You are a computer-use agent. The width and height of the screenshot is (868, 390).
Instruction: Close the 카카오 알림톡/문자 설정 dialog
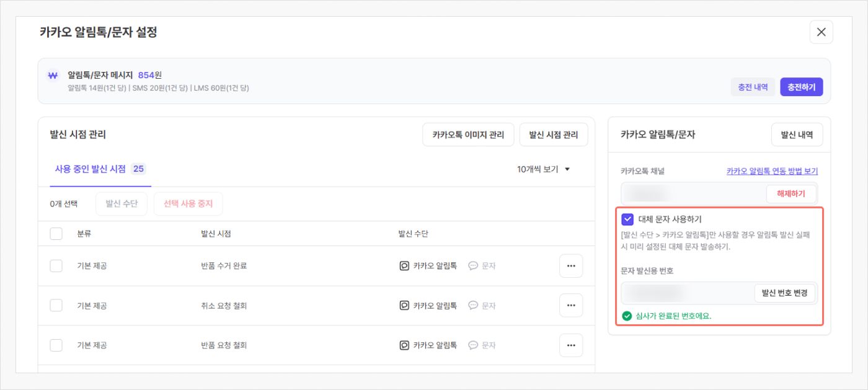(x=821, y=32)
